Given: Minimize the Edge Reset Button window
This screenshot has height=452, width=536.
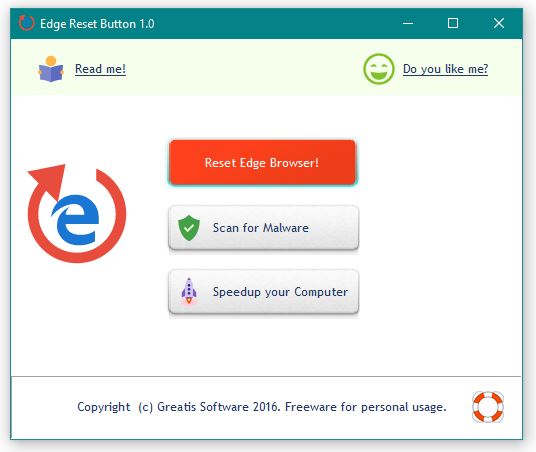Looking at the screenshot, I should [408, 23].
